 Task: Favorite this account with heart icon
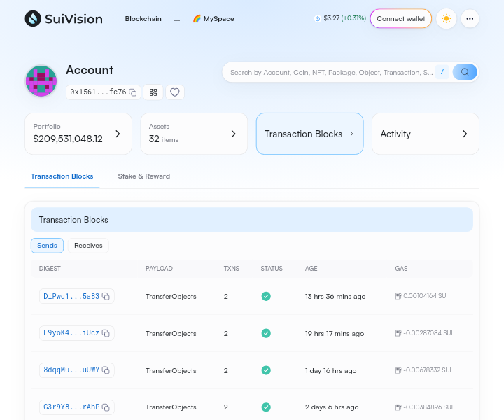[x=175, y=92]
